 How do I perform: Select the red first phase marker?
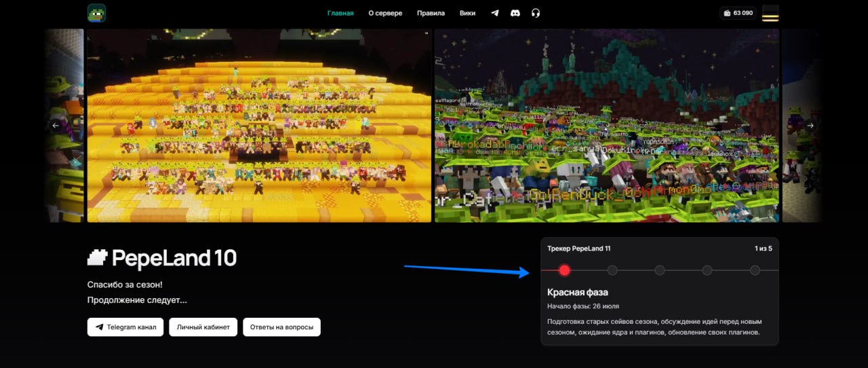(x=564, y=270)
